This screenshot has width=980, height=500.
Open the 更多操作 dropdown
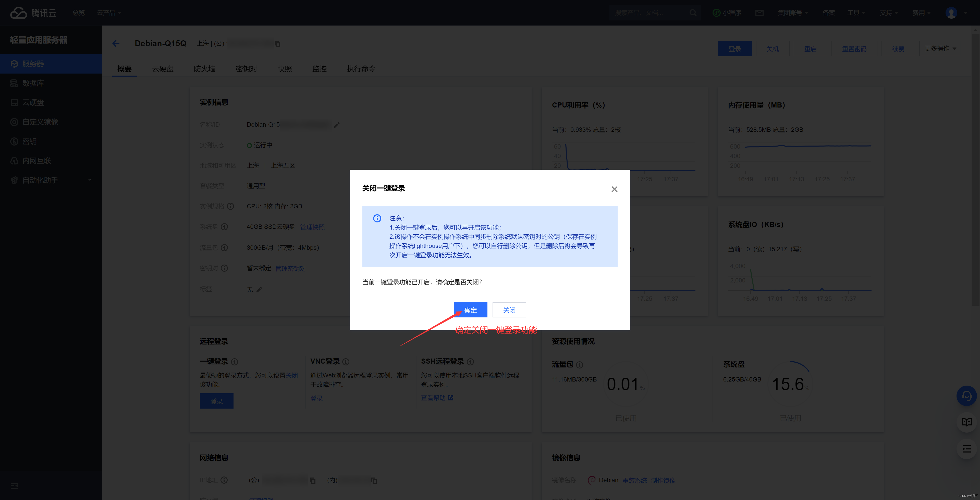[940, 48]
